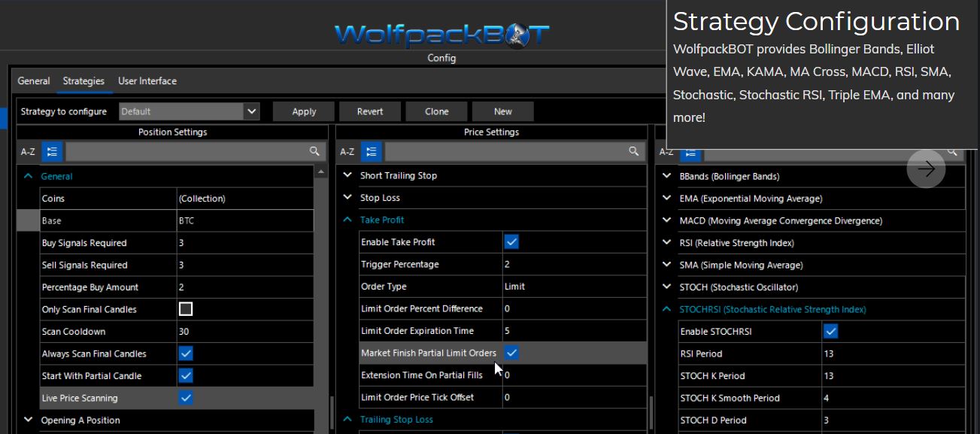Click STOCH K Smooth Period value
The width and height of the screenshot is (980, 434).
click(894, 398)
